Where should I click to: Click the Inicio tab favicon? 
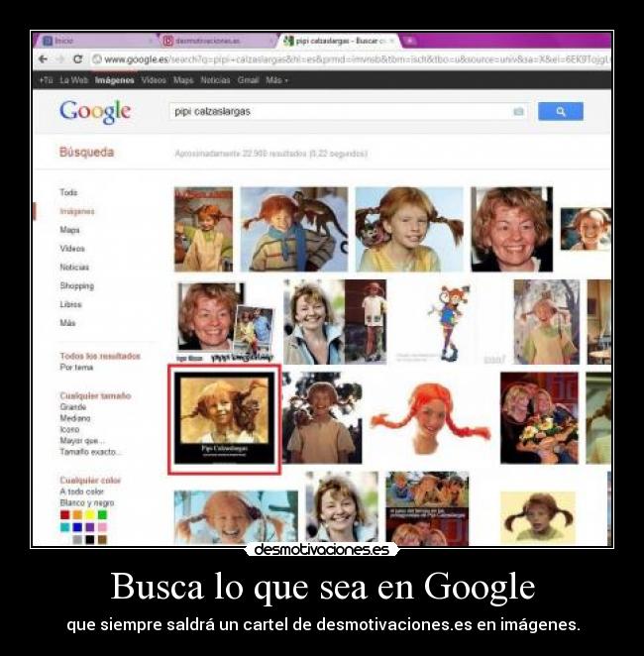coord(48,41)
